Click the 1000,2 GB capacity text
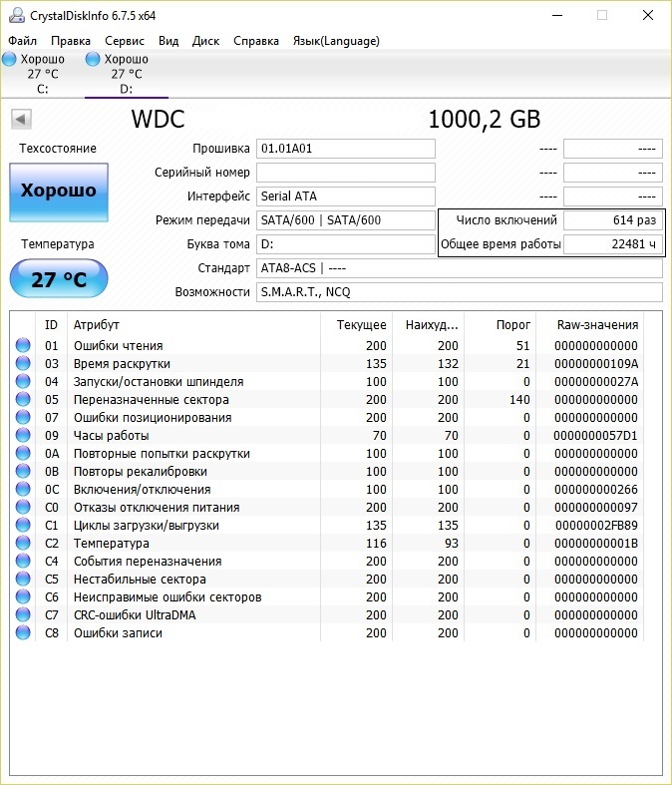Image resolution: width=672 pixels, height=785 pixels. click(485, 119)
